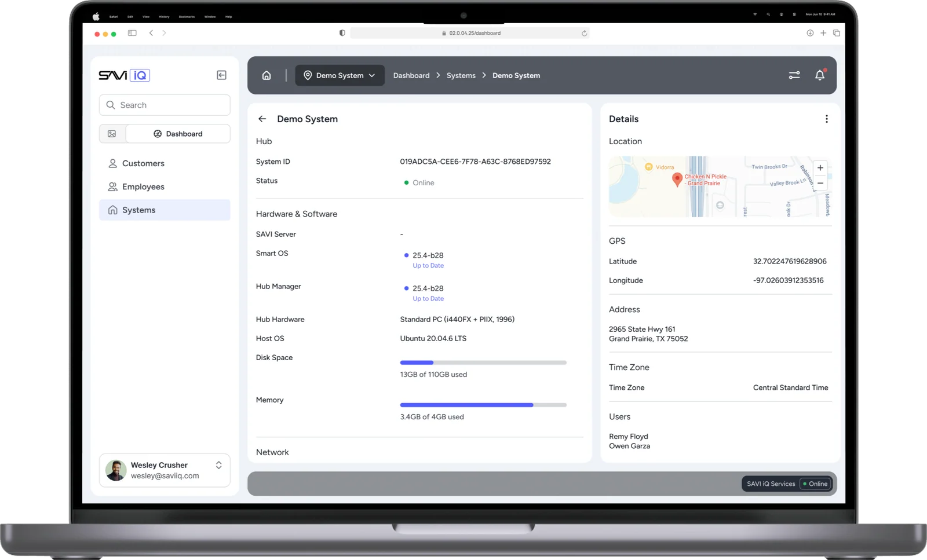This screenshot has height=560, width=927.
Task: Click the Dashboard breadcrumb link
Action: coord(411,75)
